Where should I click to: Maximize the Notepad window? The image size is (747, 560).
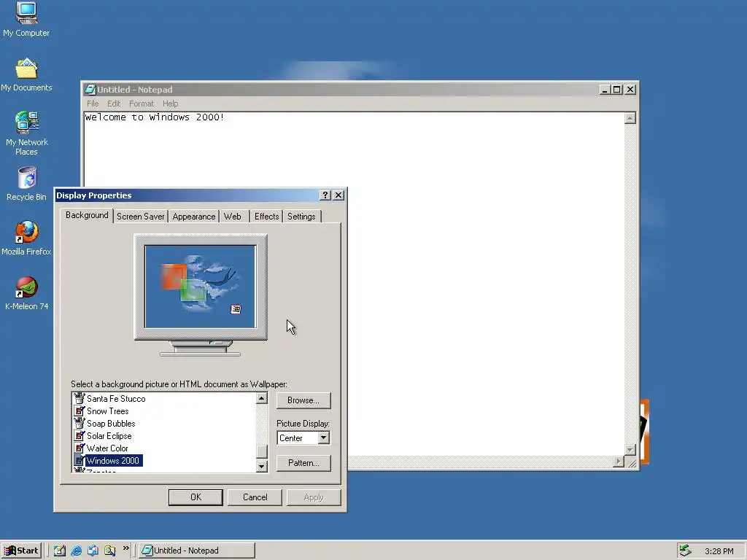(617, 89)
